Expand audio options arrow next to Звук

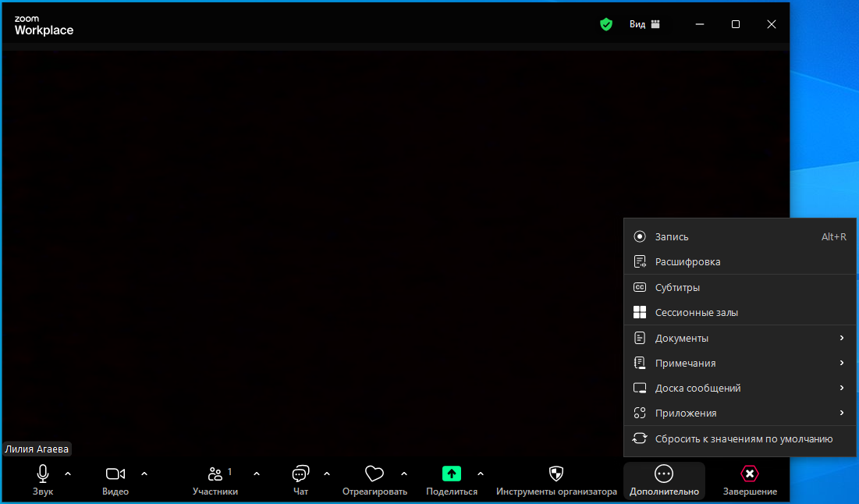point(68,474)
